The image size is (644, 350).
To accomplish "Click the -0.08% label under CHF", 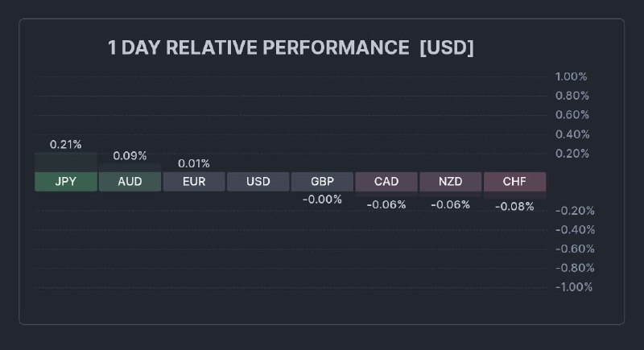I will tap(514, 207).
